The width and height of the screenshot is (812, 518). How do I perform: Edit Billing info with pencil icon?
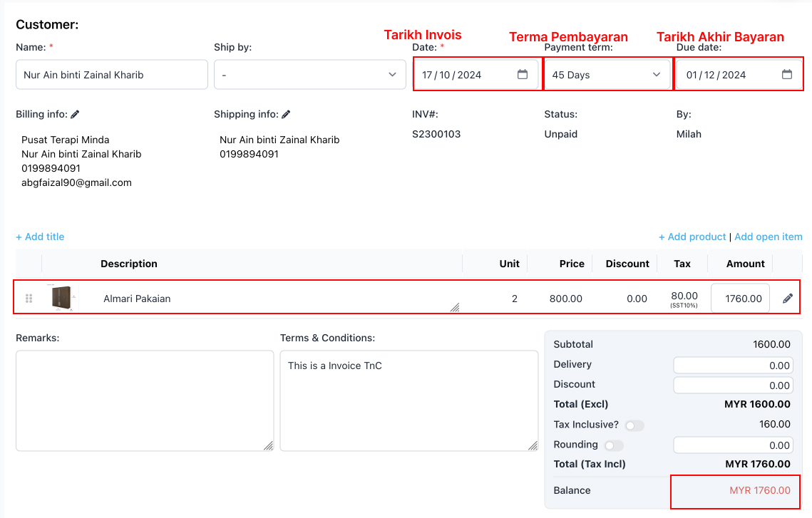coord(75,115)
